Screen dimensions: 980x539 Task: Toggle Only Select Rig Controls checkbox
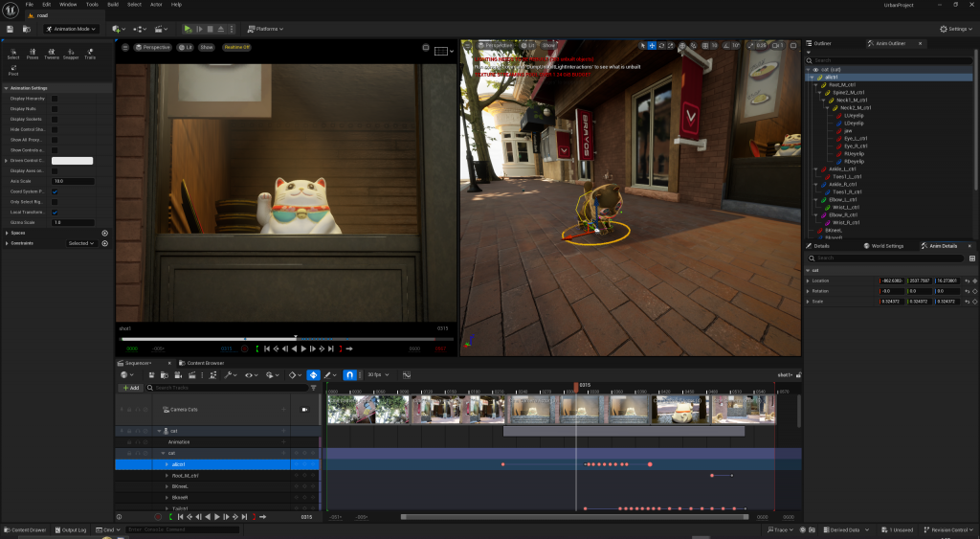(x=55, y=202)
